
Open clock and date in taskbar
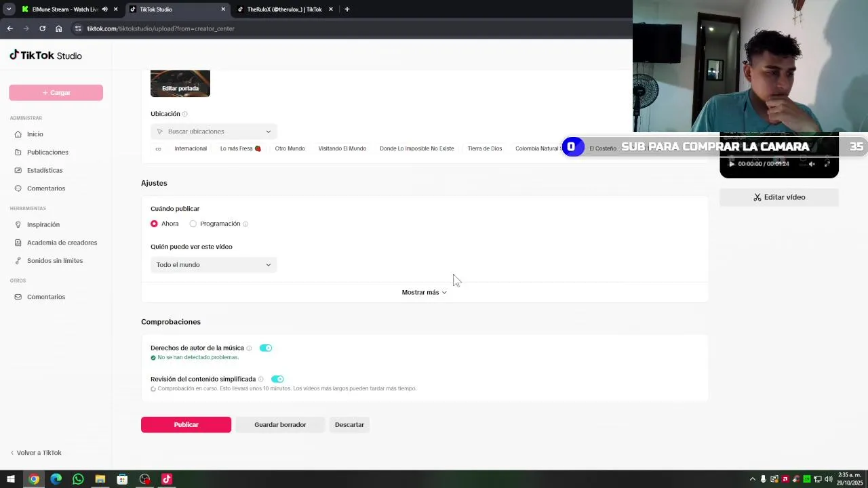850,479
